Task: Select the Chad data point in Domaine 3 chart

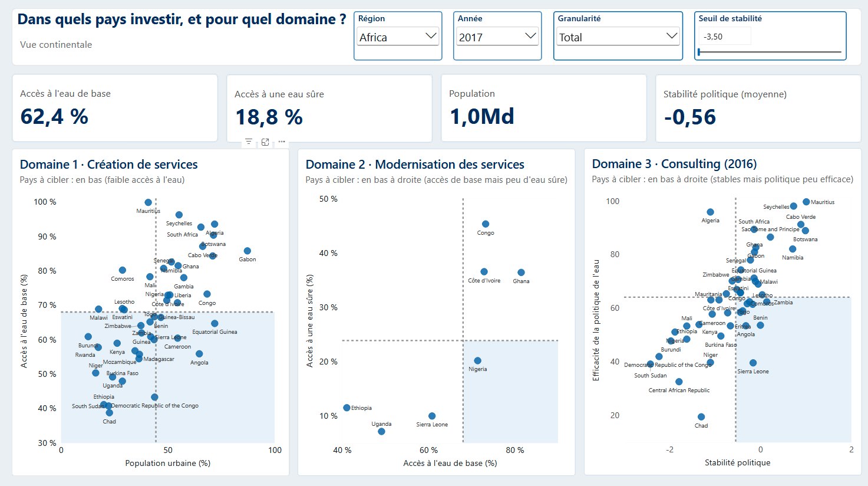Action: tap(701, 417)
